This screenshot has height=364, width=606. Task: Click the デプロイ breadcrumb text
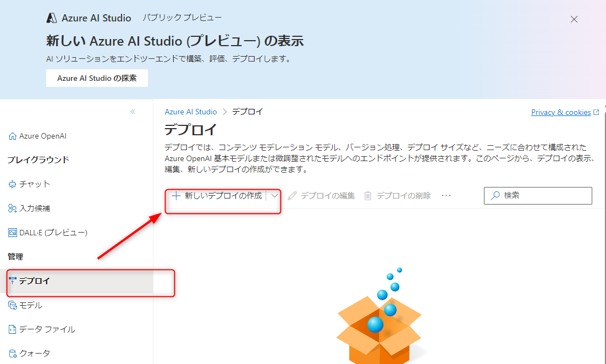pyautogui.click(x=247, y=112)
